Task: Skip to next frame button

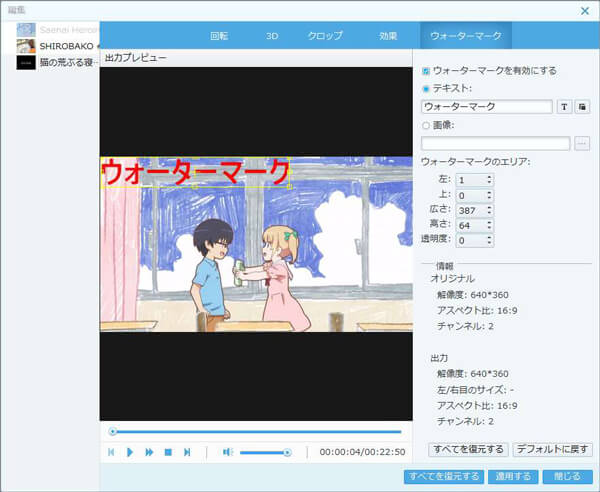Action: [x=187, y=452]
